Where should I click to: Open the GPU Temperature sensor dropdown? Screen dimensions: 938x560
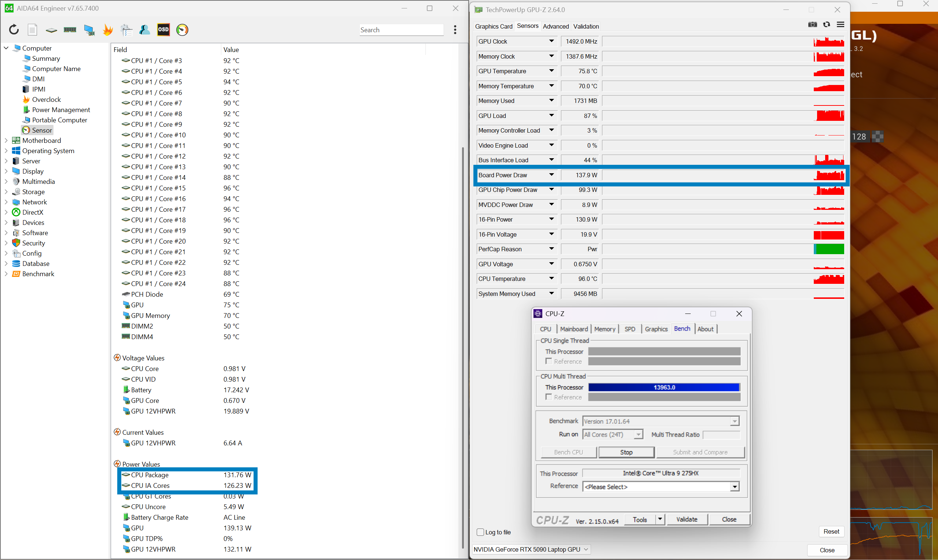pos(551,71)
